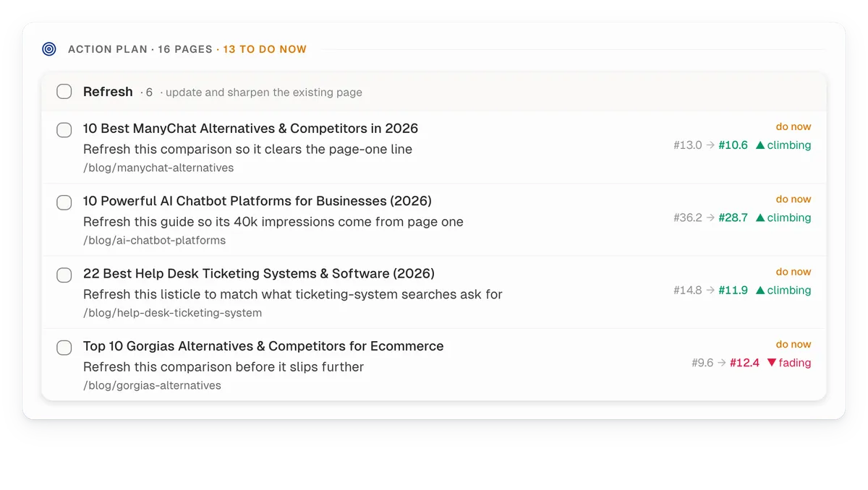The height and width of the screenshot is (490, 868).
Task: Click 'before it slips further' description
Action: coord(224,367)
